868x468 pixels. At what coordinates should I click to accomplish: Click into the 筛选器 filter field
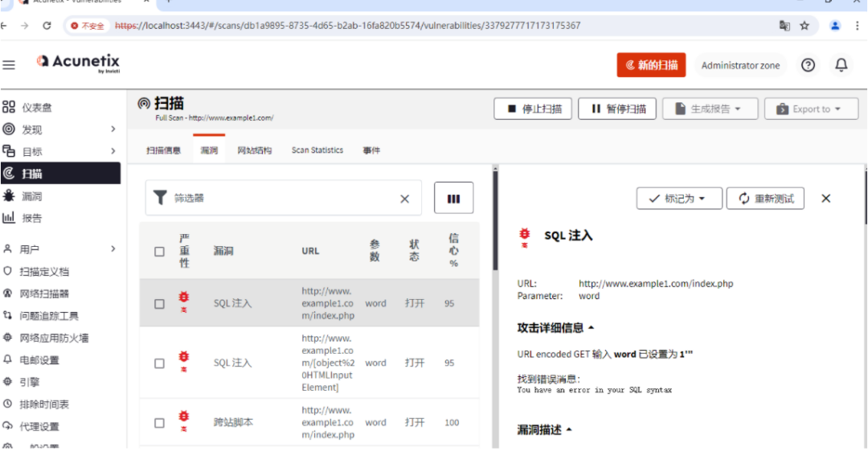[282, 198]
